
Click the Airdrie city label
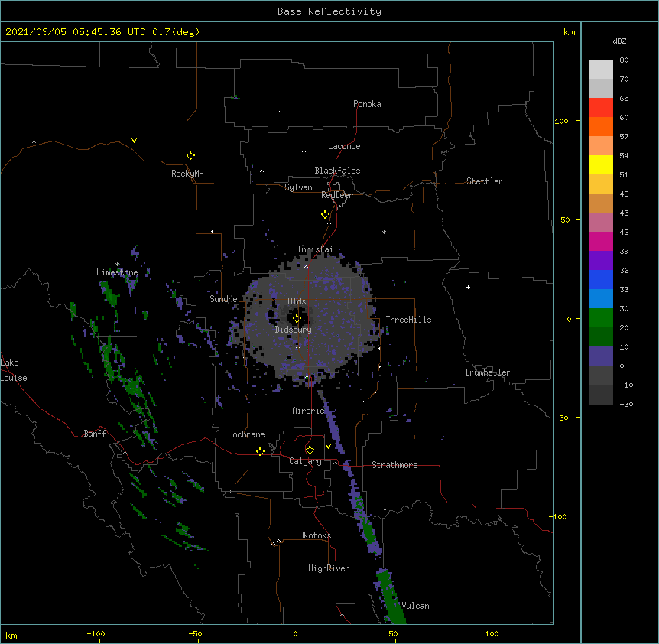[x=308, y=411]
